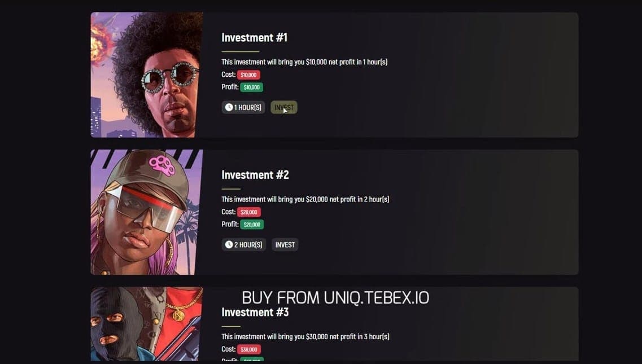Viewport: 642px width, 364px height.
Task: Open the afro sunglasses character thumbnail
Action: (147, 74)
